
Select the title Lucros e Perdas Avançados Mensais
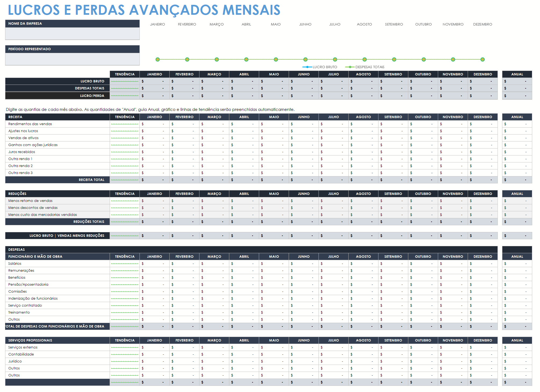point(144,10)
